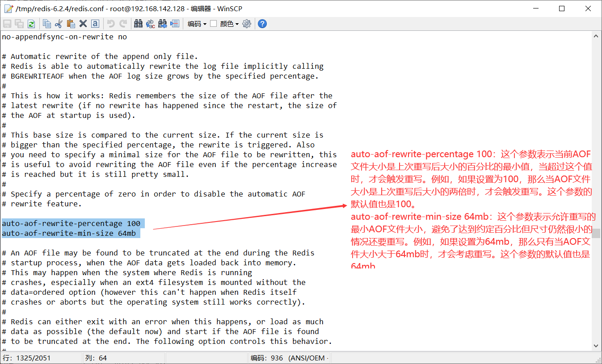
Task: Open Find with the binoculars icon
Action: pos(139,24)
